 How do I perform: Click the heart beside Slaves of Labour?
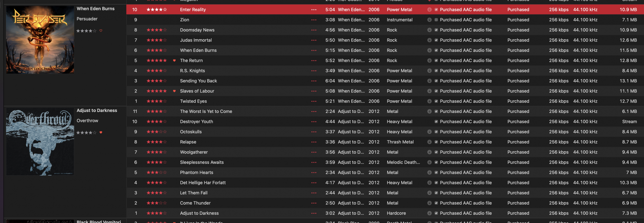click(x=174, y=91)
